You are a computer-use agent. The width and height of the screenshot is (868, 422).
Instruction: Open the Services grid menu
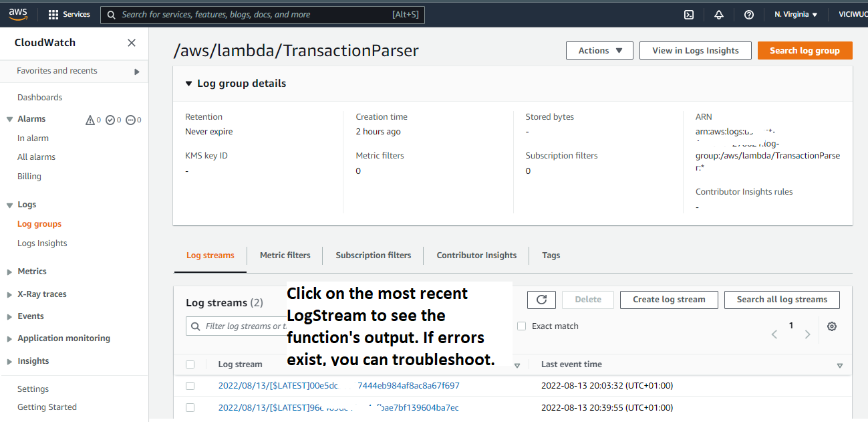click(69, 14)
